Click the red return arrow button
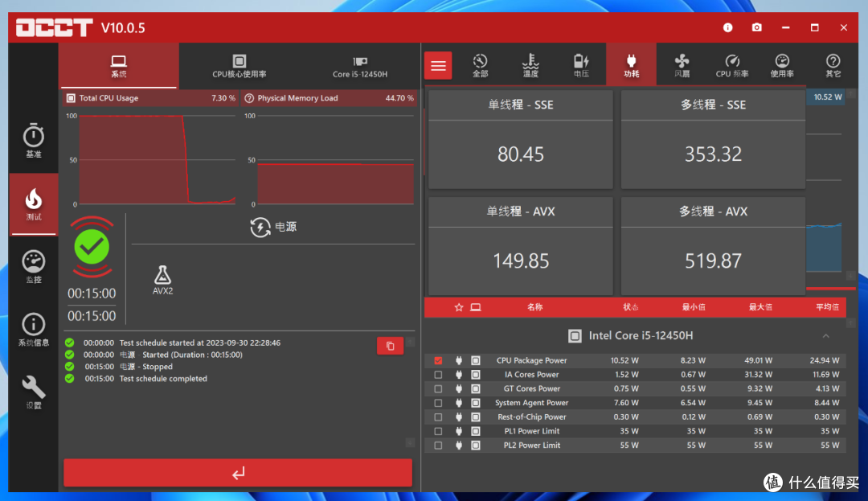This screenshot has height=501, width=868. [x=238, y=473]
